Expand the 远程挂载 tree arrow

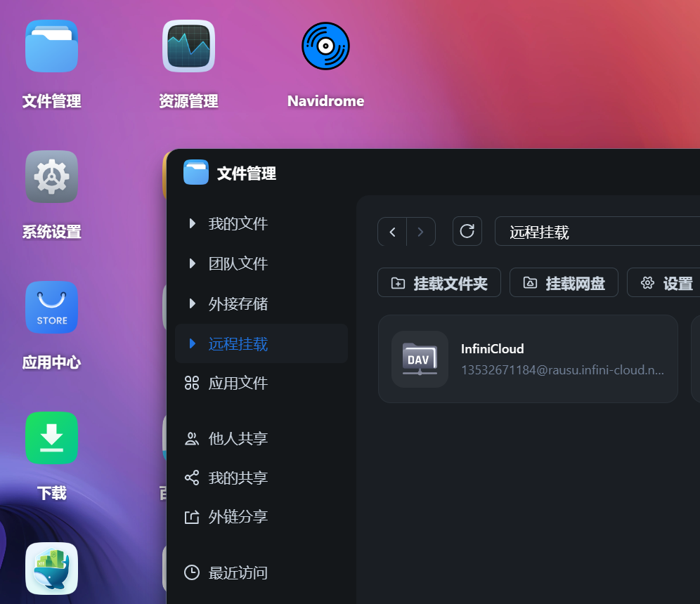pyautogui.click(x=193, y=343)
